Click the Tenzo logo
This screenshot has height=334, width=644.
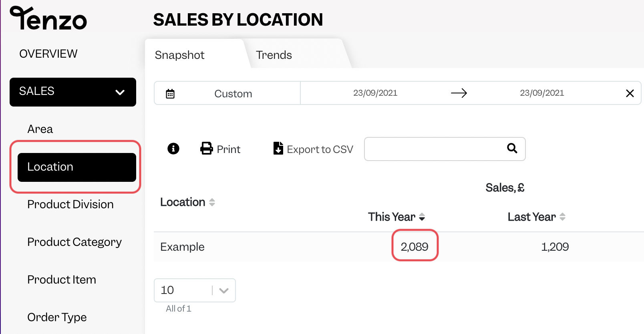48,18
